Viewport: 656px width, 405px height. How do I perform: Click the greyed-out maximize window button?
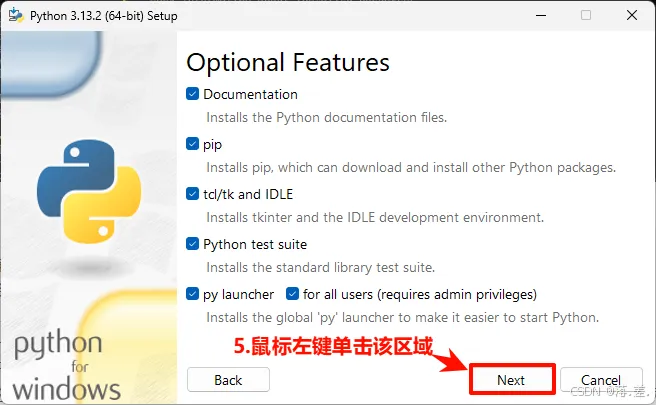(x=585, y=15)
